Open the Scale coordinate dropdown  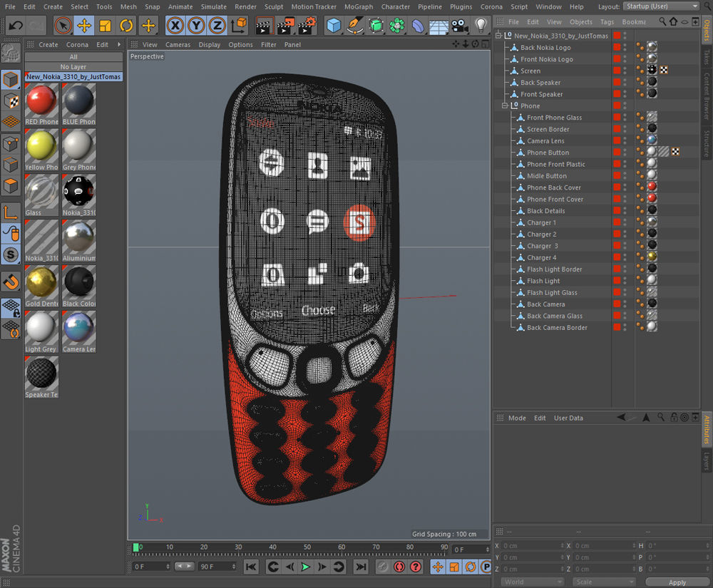pos(604,582)
